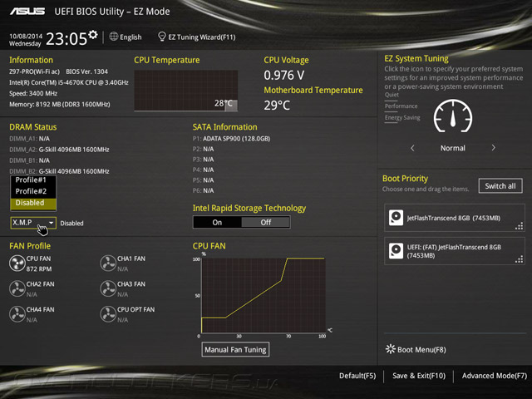Image resolution: width=532 pixels, height=399 pixels.
Task: Click the DIMM_A1 N/A entry
Action: pyautogui.click(x=30, y=139)
